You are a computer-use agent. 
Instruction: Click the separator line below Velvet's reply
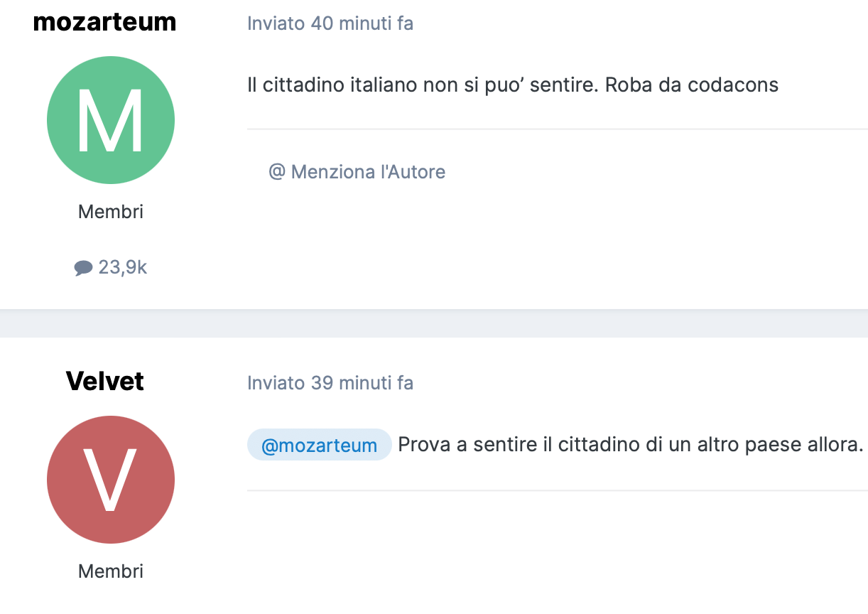pyautogui.click(x=558, y=490)
